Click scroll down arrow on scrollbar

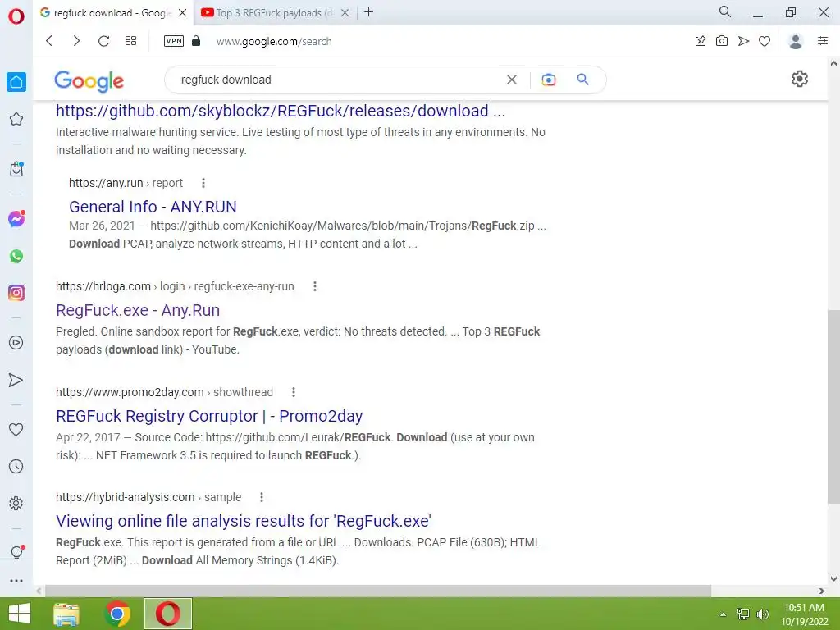point(833,578)
